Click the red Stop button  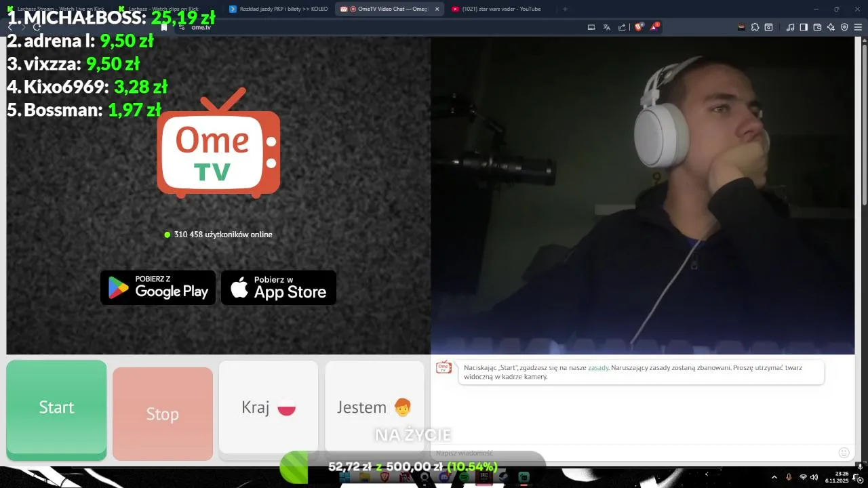(163, 414)
